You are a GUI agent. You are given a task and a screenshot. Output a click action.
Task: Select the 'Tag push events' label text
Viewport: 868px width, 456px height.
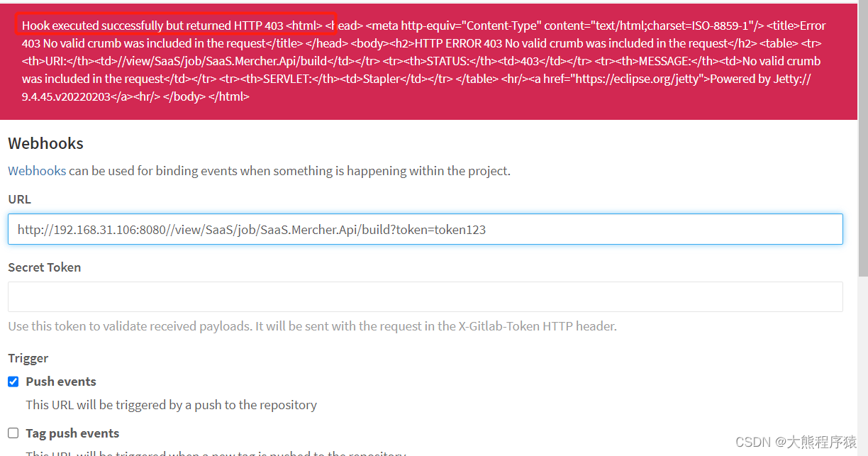click(x=72, y=433)
